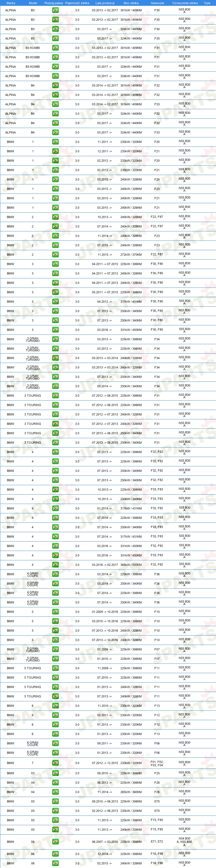The image size is (216, 868).
Task: Click fuel icon for BMW 5 Gran Turismo 01.2010 row
Action: 56,659
